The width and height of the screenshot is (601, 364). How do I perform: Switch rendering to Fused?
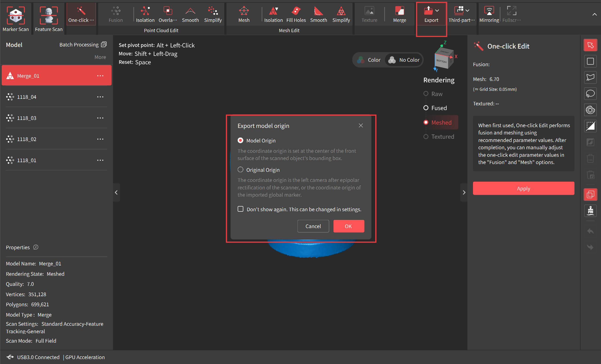pos(426,108)
